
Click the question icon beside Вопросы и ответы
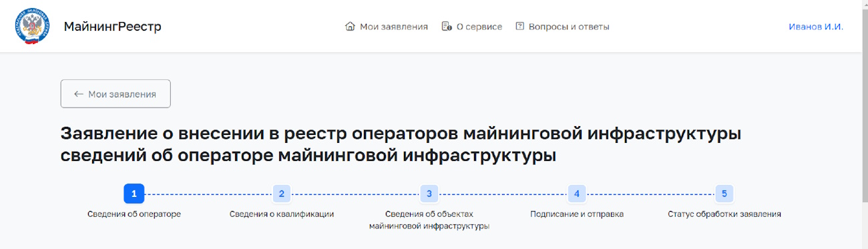tap(519, 27)
